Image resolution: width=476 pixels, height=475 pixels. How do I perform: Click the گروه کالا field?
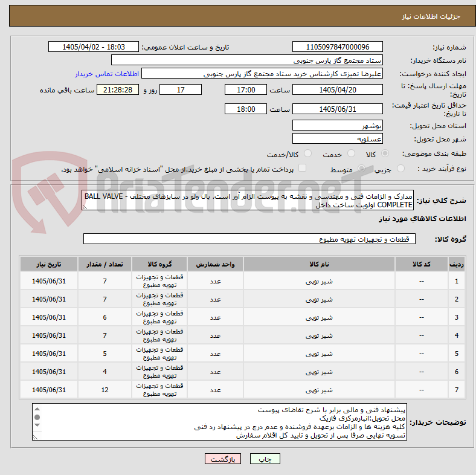pos(249,239)
